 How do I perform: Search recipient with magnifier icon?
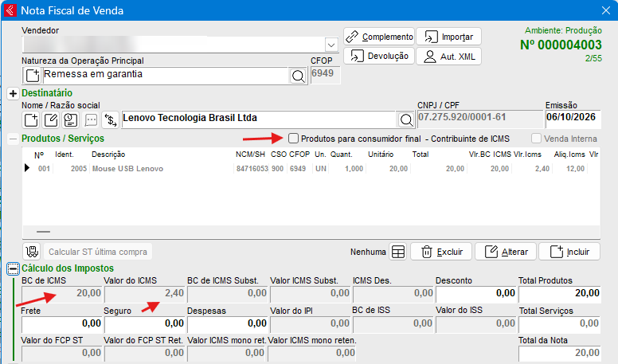point(406,119)
